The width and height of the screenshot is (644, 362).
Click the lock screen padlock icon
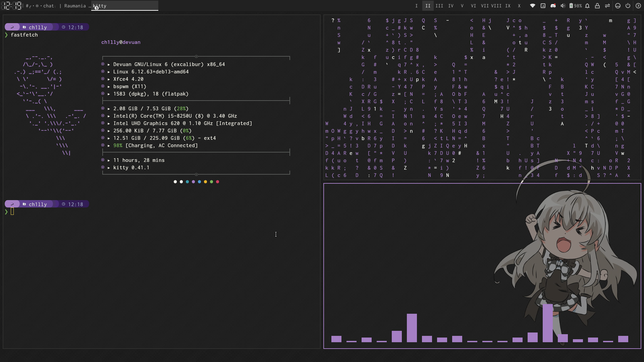point(597,6)
